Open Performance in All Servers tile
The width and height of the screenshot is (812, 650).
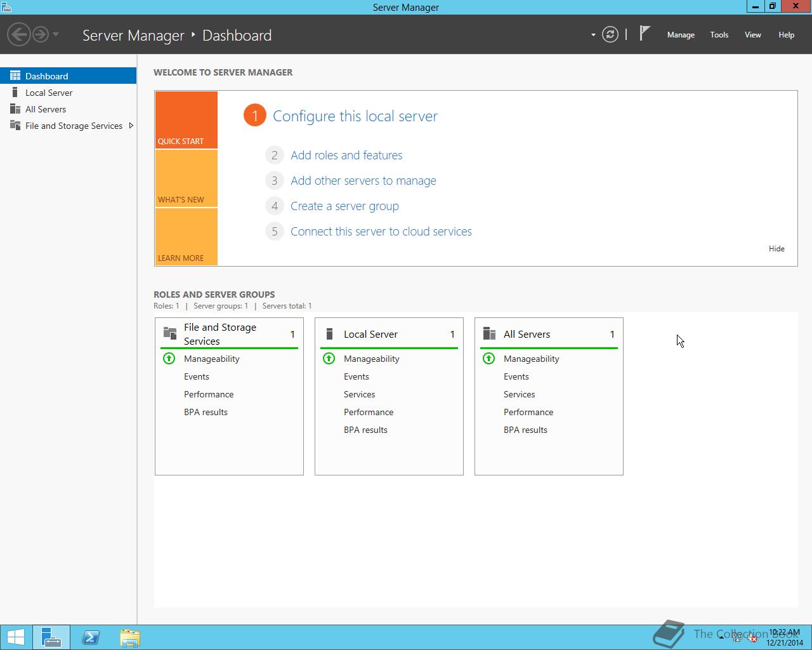[528, 412]
